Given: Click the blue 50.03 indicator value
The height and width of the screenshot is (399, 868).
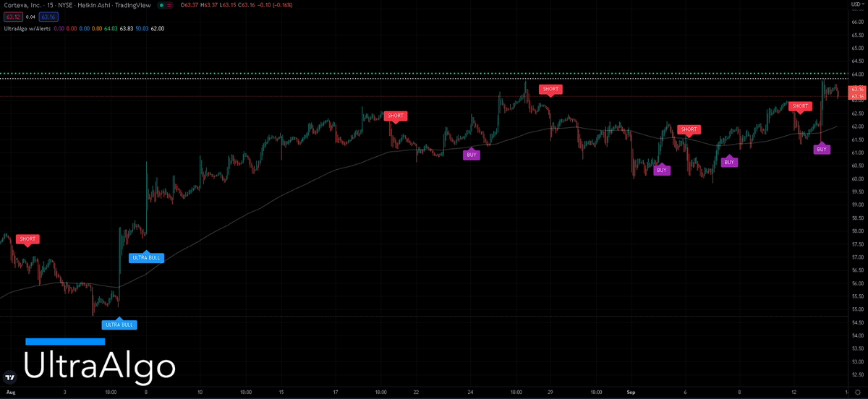Looking at the screenshot, I should pyautogui.click(x=141, y=28).
